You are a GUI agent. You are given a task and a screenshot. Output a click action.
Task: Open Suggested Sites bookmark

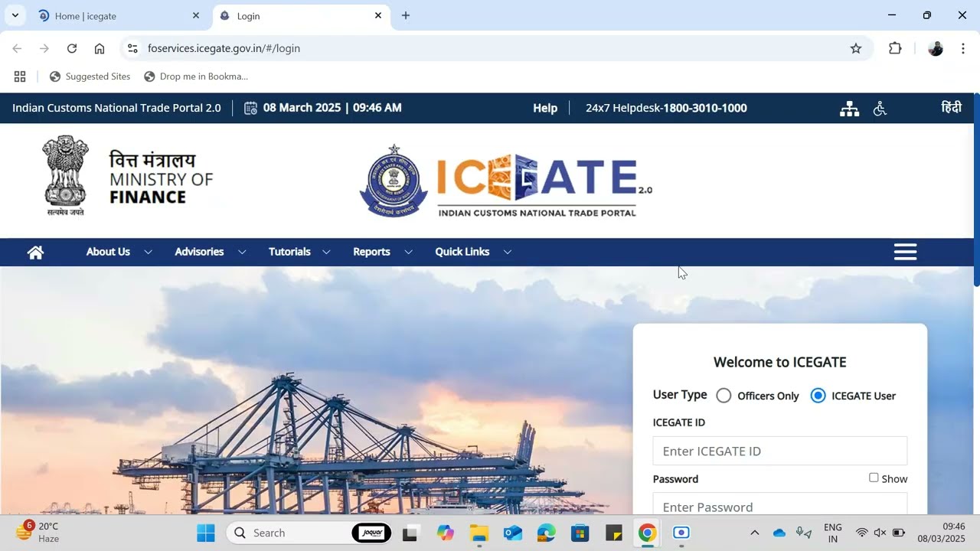point(90,77)
